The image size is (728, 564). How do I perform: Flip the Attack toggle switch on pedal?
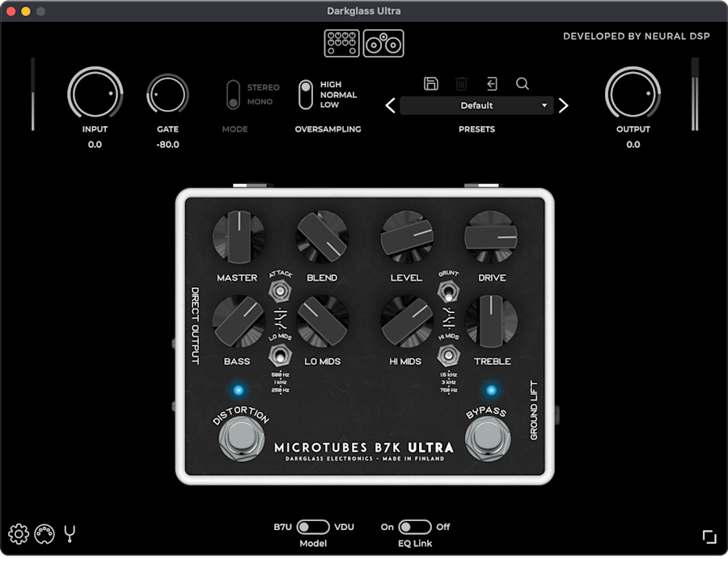[280, 290]
